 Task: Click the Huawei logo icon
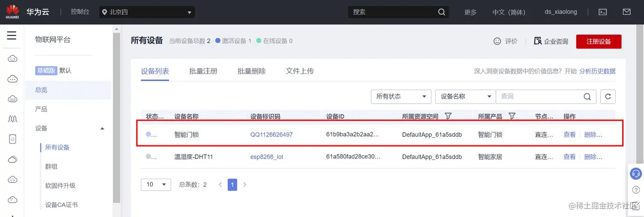[x=12, y=12]
